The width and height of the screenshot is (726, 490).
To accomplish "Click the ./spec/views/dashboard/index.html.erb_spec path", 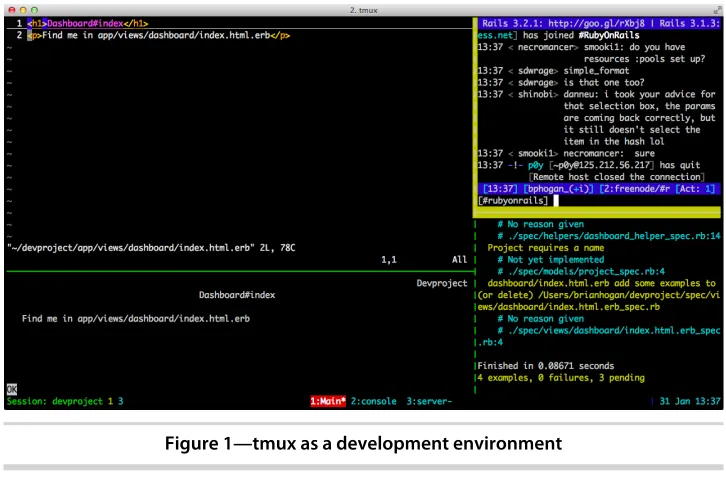I will (614, 330).
